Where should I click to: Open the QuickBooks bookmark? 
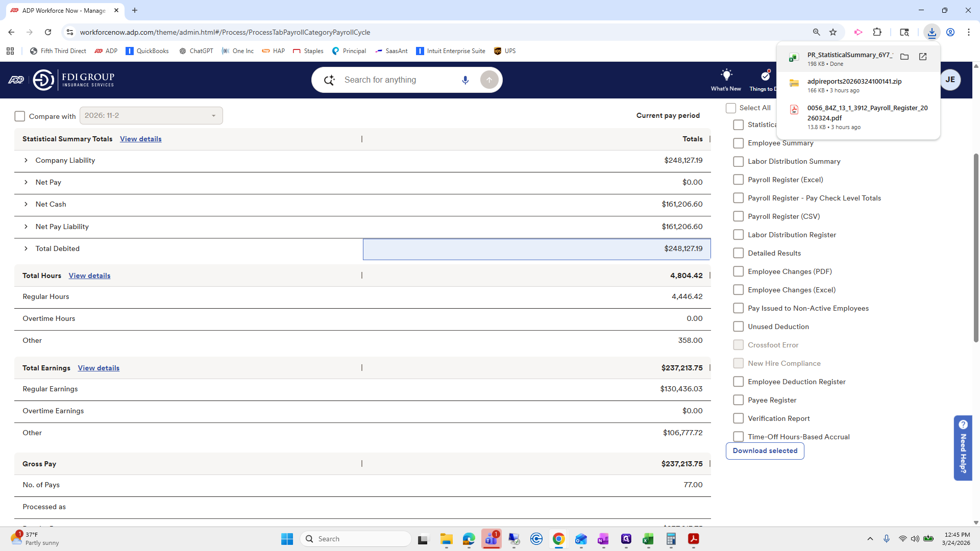147,51
